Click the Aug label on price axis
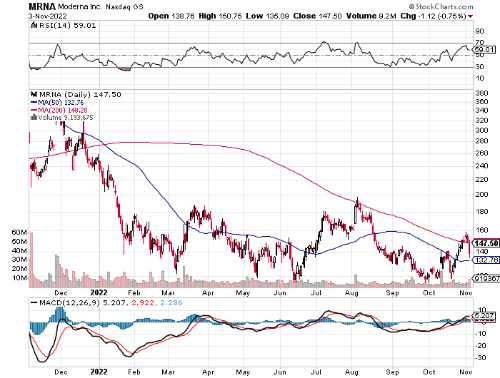Screen dimensions: 500x378 [x=352, y=293]
